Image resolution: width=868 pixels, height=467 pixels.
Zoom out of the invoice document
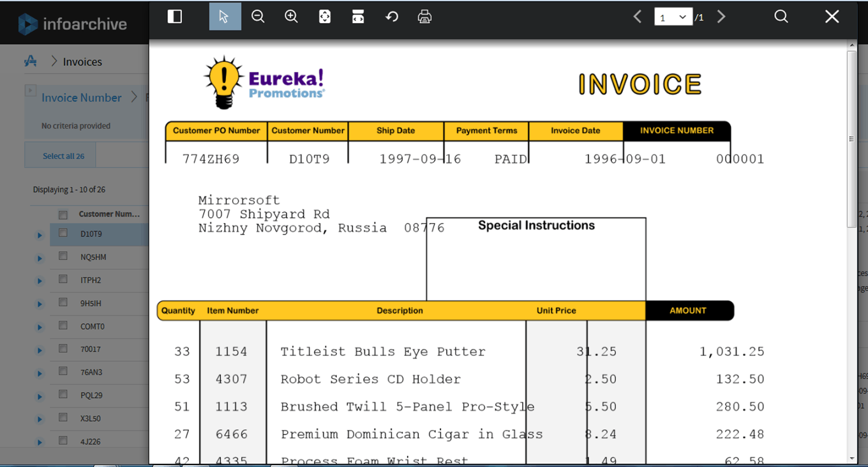coord(258,17)
